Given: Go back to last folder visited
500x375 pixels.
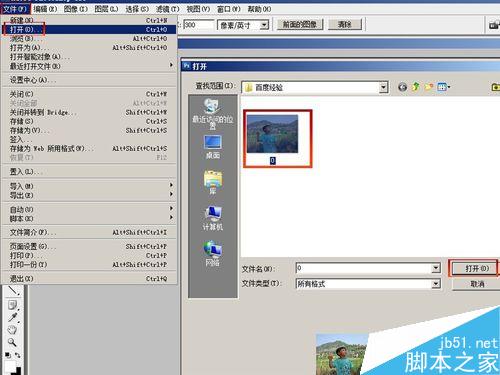Looking at the screenshot, I should (x=402, y=87).
